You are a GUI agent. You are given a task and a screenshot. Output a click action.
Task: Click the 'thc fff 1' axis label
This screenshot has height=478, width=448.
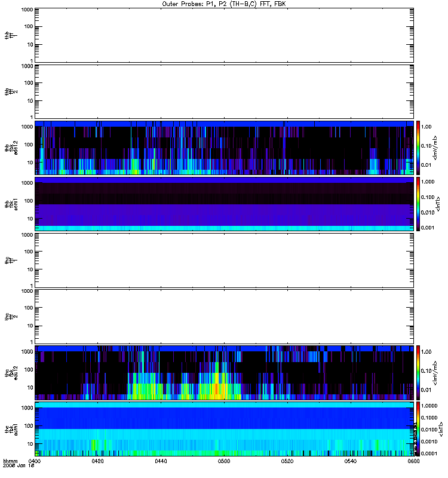tap(11, 261)
